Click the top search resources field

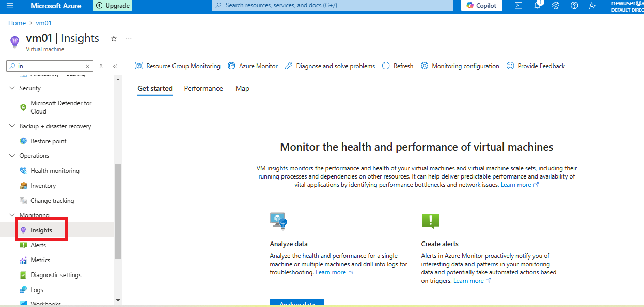click(x=333, y=5)
